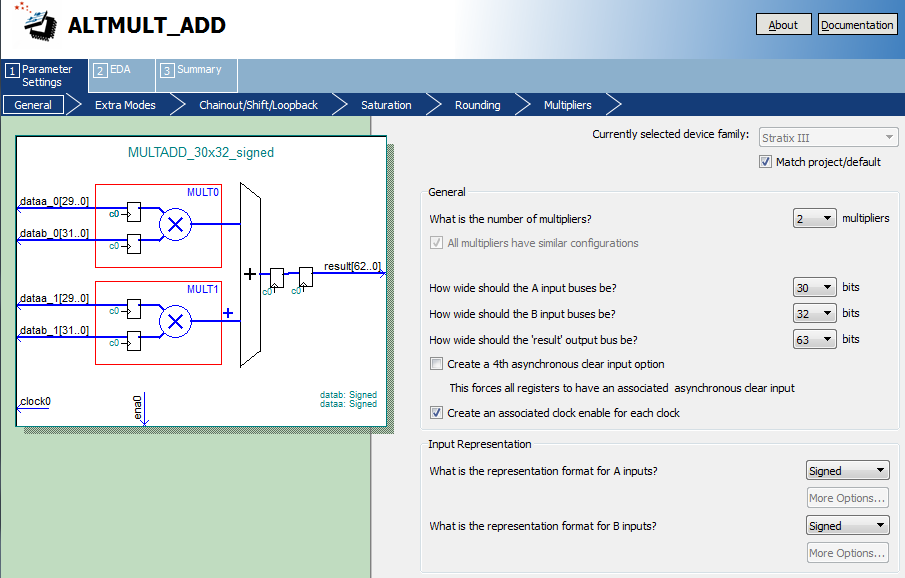Viewport: 905px width, 578px height.
Task: Go to the Extra Modes page
Action: pos(125,105)
